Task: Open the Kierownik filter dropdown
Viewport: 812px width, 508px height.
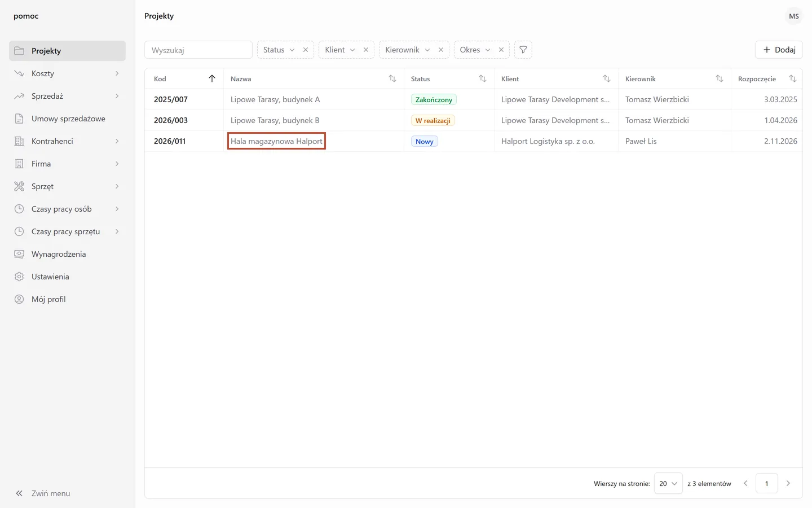Action: [x=408, y=50]
